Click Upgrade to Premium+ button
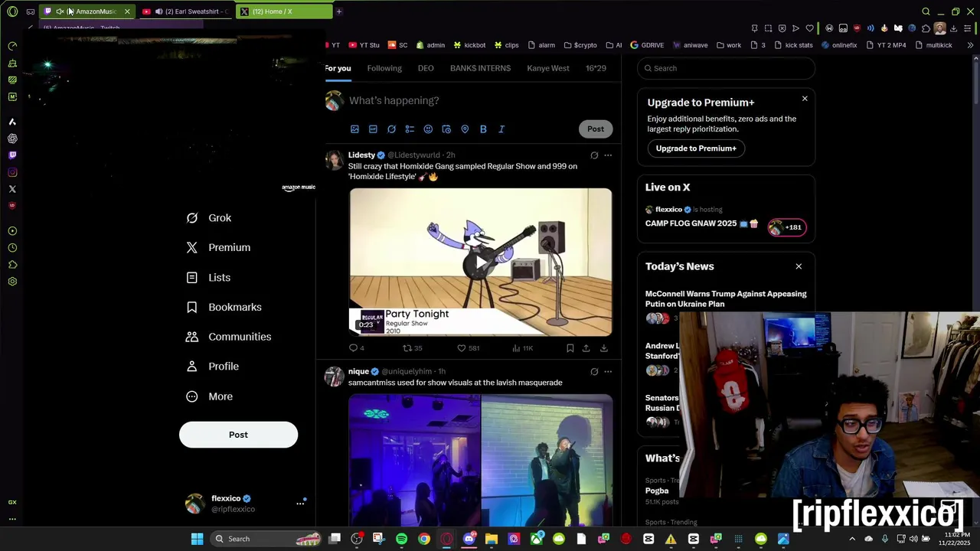The image size is (980, 551). click(x=696, y=148)
